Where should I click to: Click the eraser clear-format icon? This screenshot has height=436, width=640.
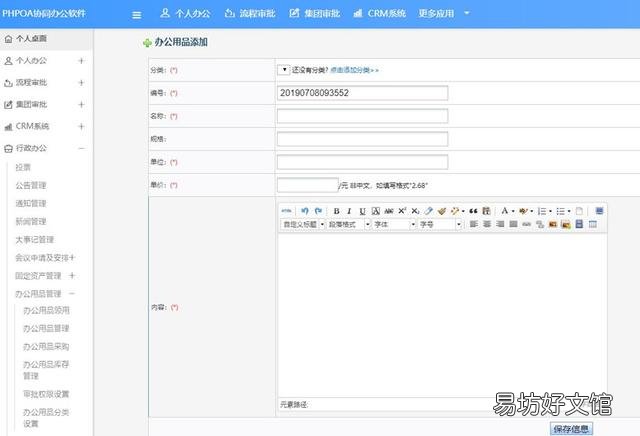(429, 211)
